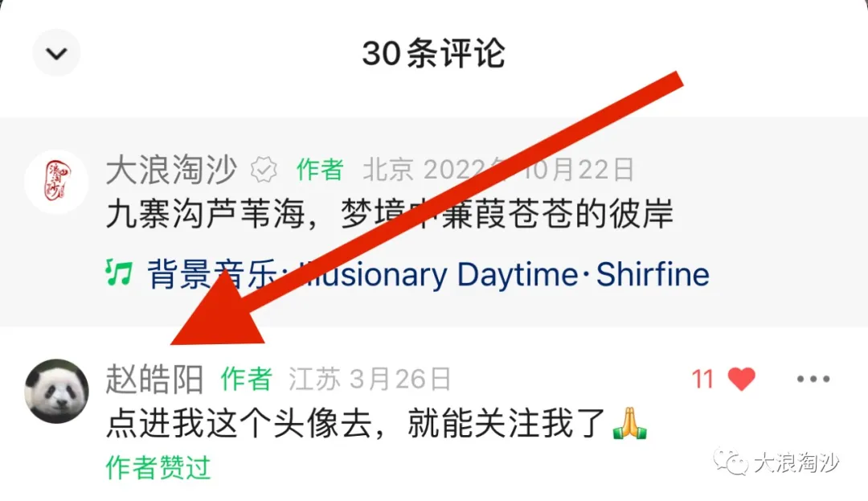Viewport: 868px width, 501px height.
Task: Tap the caption 九寨沟芦苇海 text
Action: point(205,214)
